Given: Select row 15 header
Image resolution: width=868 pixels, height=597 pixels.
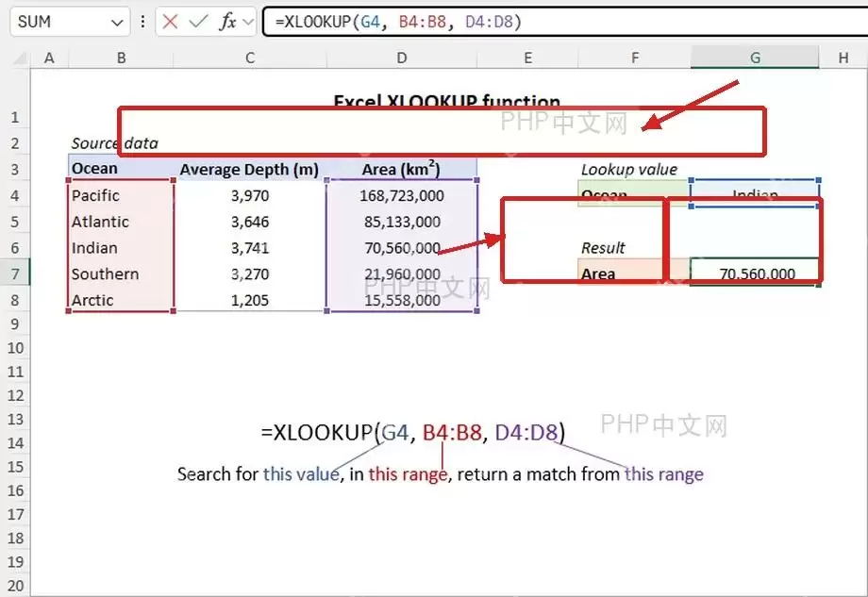Looking at the screenshot, I should click(x=15, y=467).
